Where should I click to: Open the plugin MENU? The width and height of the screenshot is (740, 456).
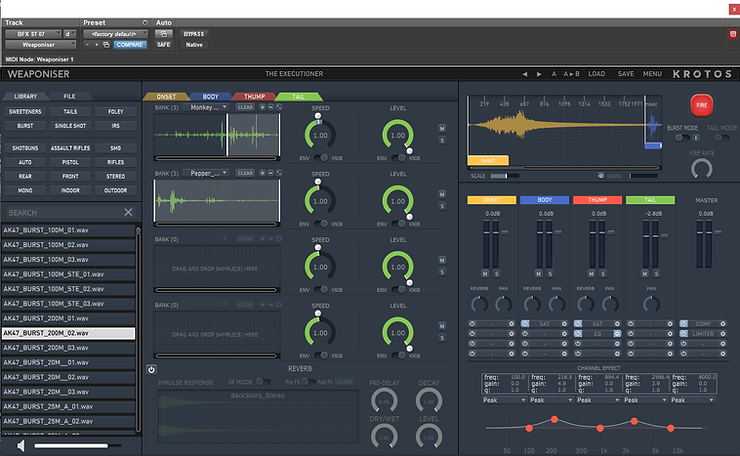click(x=652, y=74)
